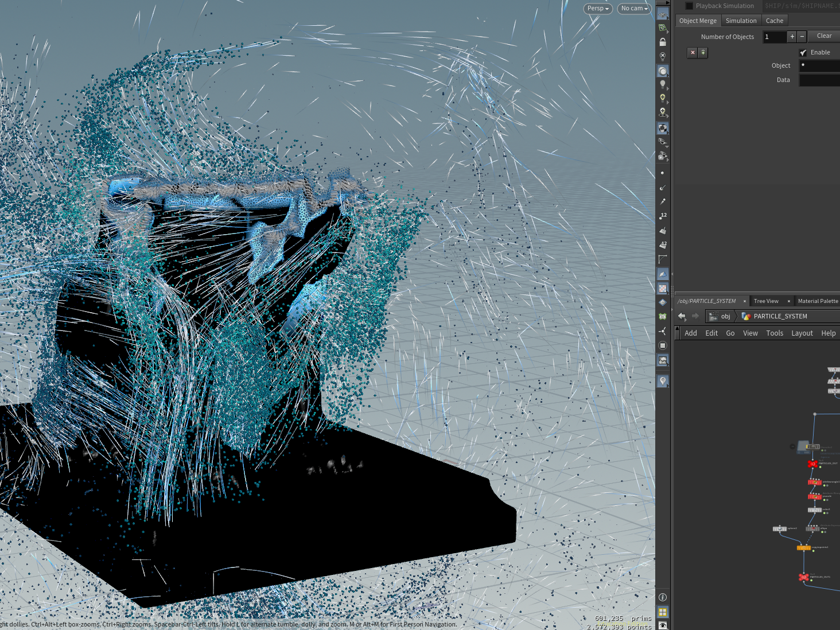Image resolution: width=840 pixels, height=630 pixels.
Task: Open the yellow viewport layout icon
Action: pos(663,612)
